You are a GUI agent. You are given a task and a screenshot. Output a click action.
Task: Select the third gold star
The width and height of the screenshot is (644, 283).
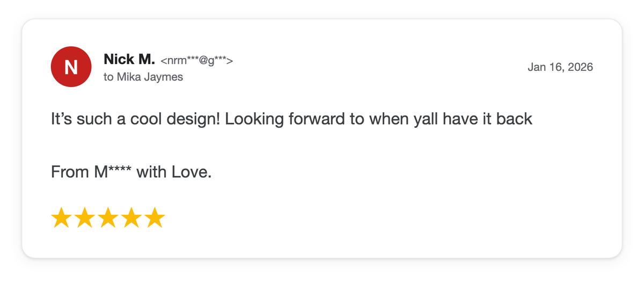pos(108,218)
